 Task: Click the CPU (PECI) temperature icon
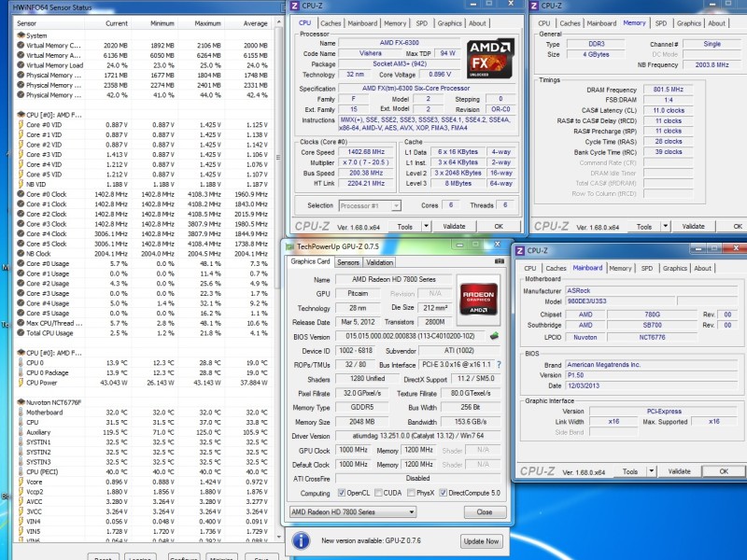(21, 472)
